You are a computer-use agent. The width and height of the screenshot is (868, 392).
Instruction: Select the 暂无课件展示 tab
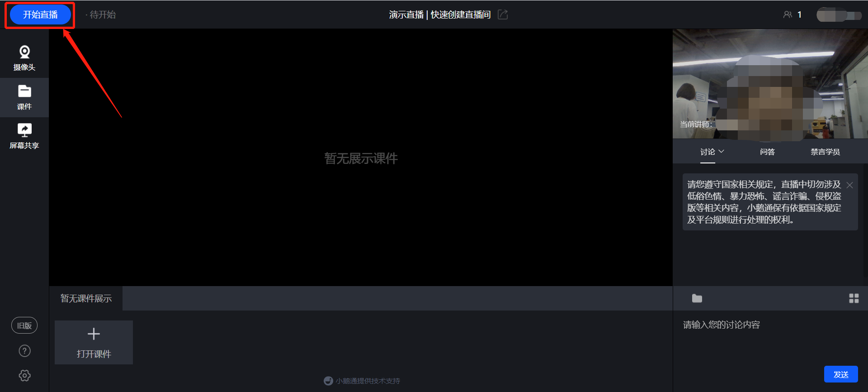coord(86,298)
